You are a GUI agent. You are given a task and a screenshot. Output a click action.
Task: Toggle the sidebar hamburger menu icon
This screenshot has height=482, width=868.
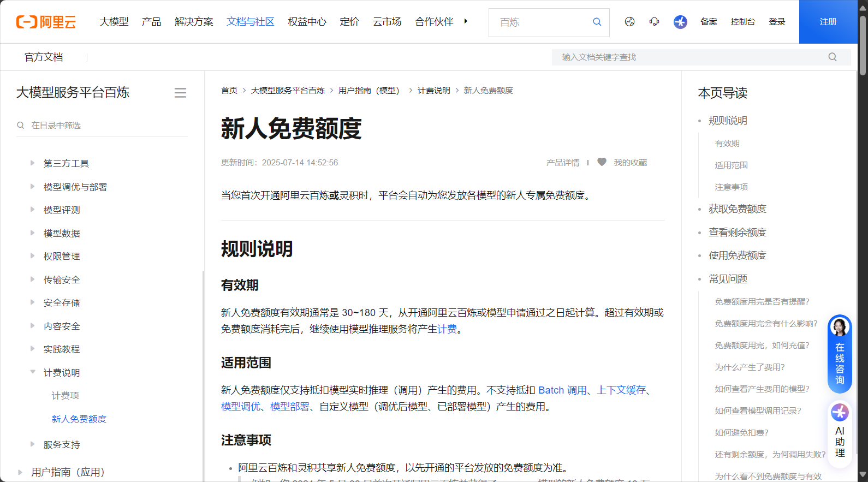[180, 93]
